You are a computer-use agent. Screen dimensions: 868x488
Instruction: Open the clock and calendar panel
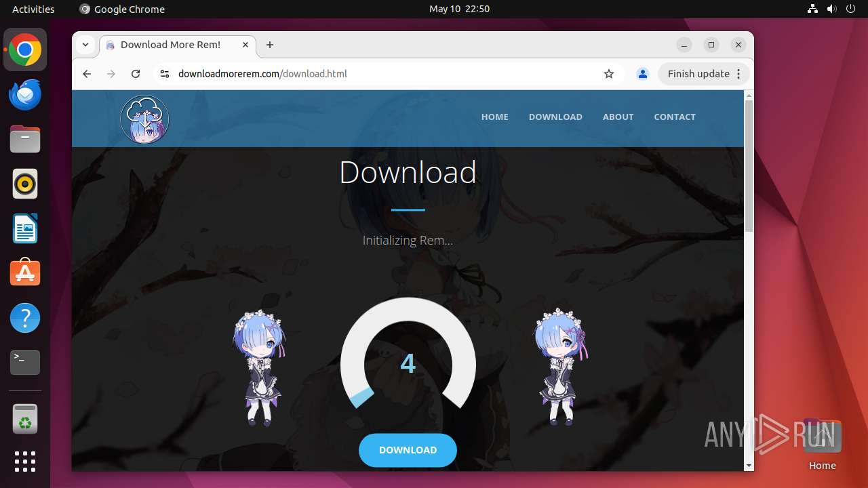pos(459,9)
